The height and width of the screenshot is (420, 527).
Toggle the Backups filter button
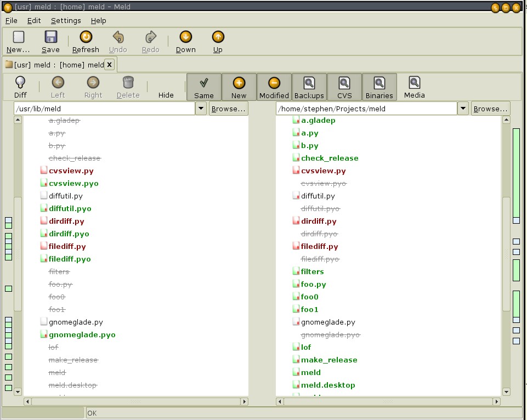pos(309,87)
